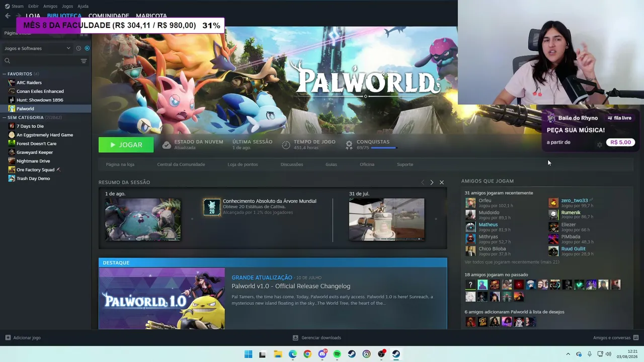
Task: Select ARC Raiders in the library list
Action: coord(29,82)
